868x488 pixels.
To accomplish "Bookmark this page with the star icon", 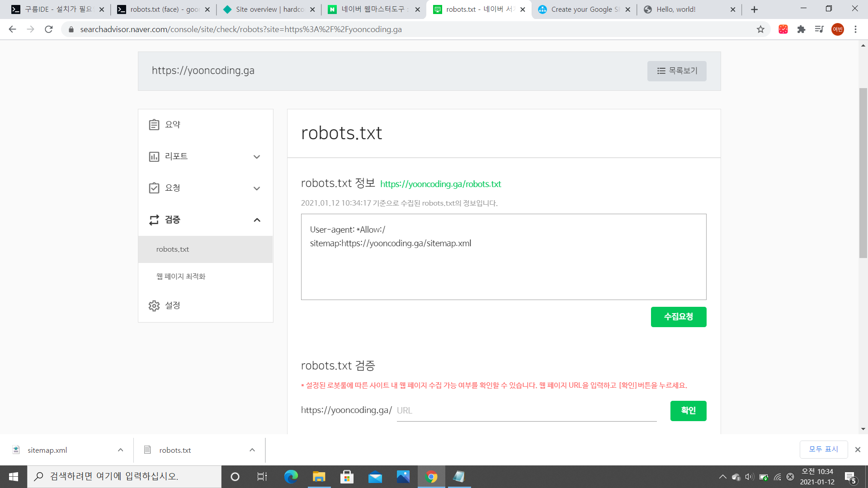I will coord(760,29).
